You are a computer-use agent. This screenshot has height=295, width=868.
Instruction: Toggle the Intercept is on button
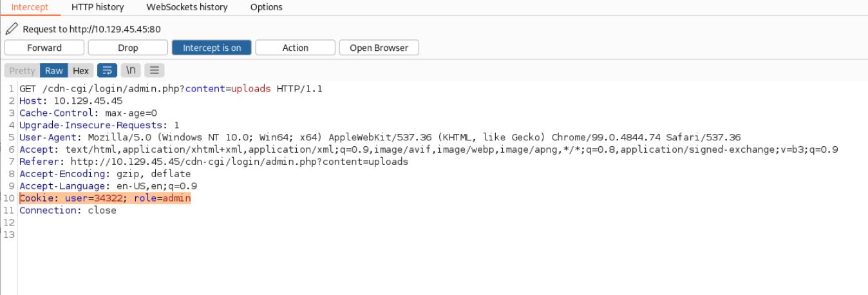pos(212,48)
